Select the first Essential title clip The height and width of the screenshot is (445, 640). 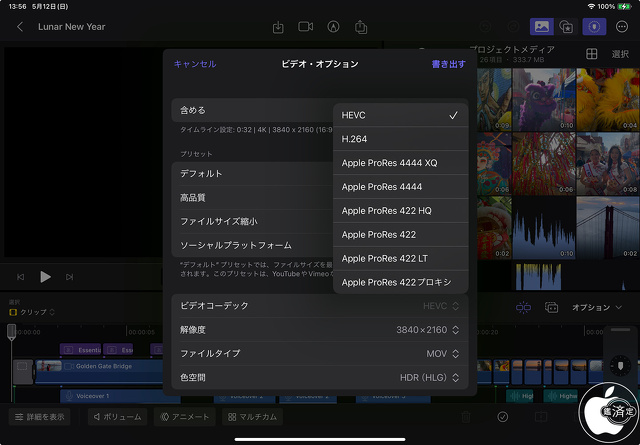(x=80, y=350)
